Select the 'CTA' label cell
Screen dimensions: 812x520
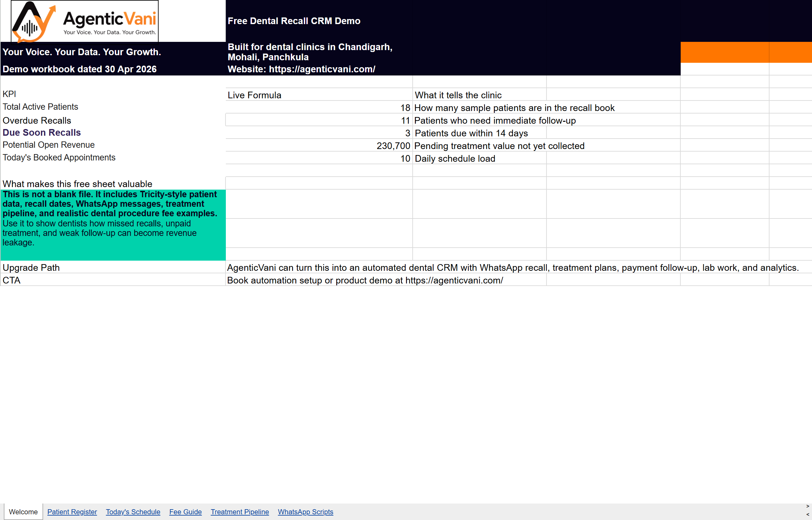(113, 280)
